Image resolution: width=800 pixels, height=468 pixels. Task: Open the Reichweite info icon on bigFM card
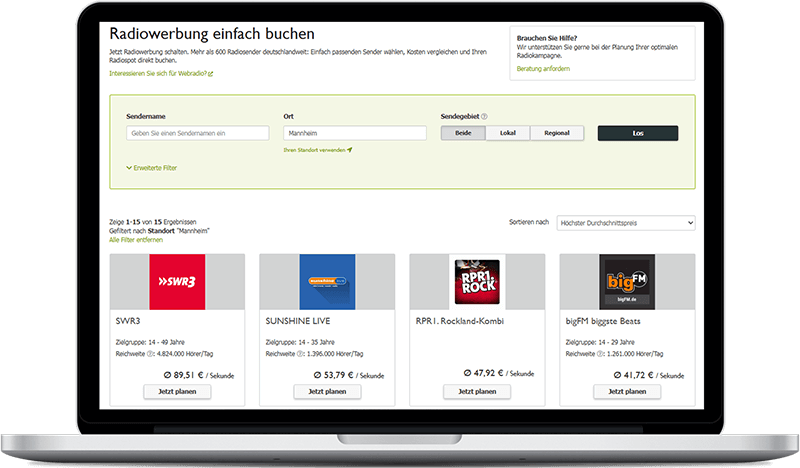tap(600, 354)
